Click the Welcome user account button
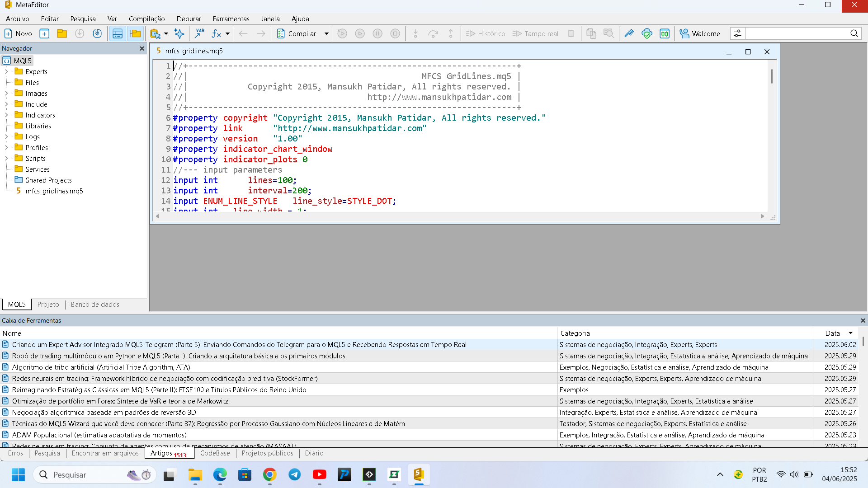Screen dimensions: 868x488 [700, 33]
